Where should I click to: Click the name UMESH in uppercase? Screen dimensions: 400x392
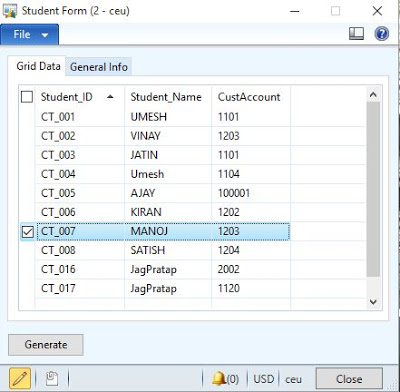149,117
